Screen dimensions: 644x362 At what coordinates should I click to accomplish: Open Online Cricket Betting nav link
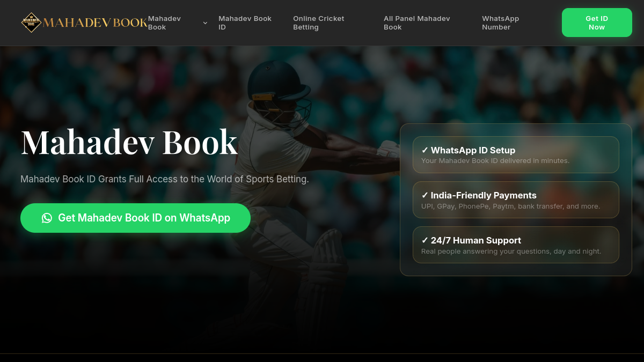click(x=319, y=23)
